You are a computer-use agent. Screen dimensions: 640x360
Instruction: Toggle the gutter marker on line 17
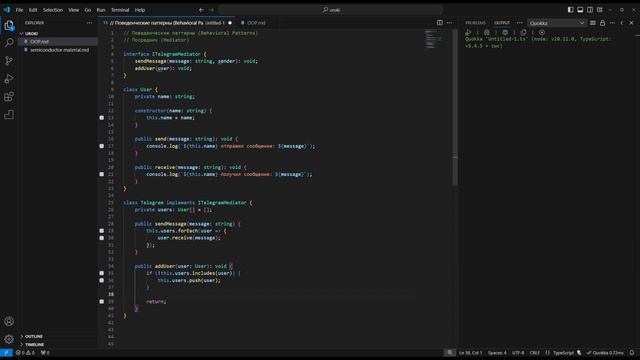pos(102,146)
